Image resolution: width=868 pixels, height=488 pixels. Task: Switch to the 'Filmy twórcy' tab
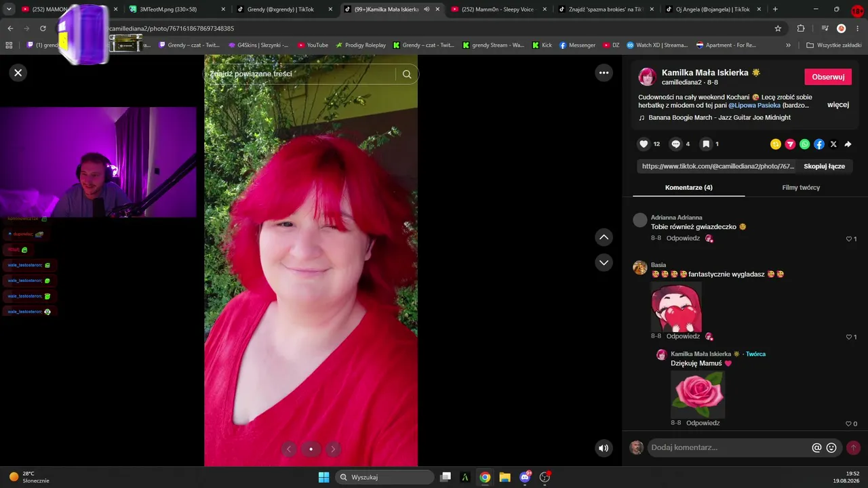801,187
